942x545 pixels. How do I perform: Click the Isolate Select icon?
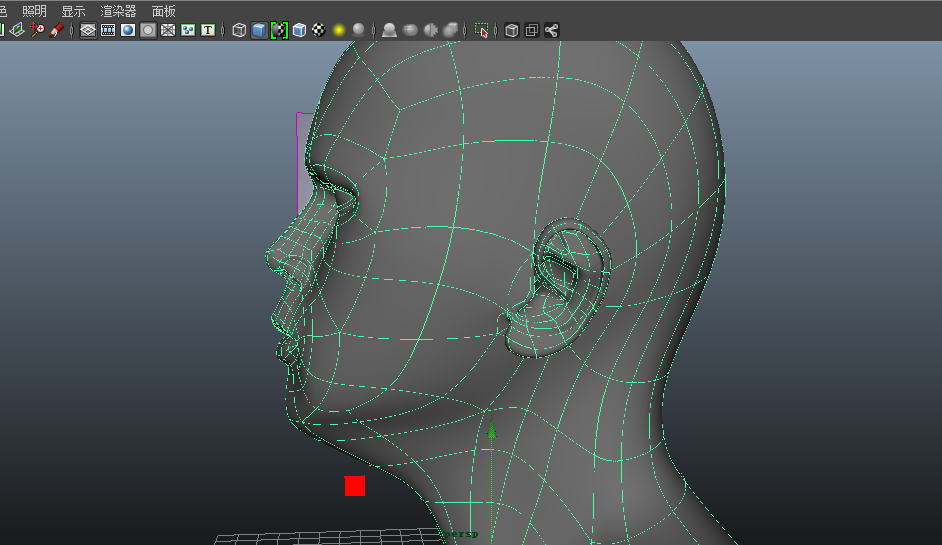click(x=483, y=30)
